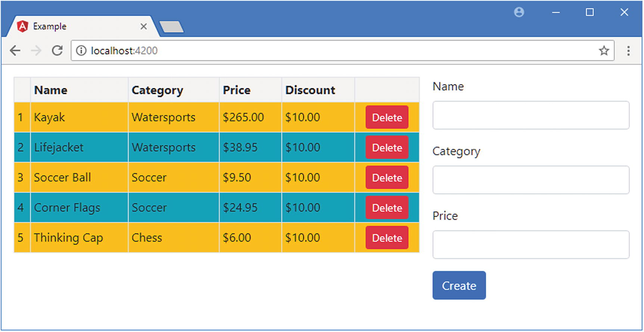
Task: Click the browser forward arrow
Action: [36, 50]
